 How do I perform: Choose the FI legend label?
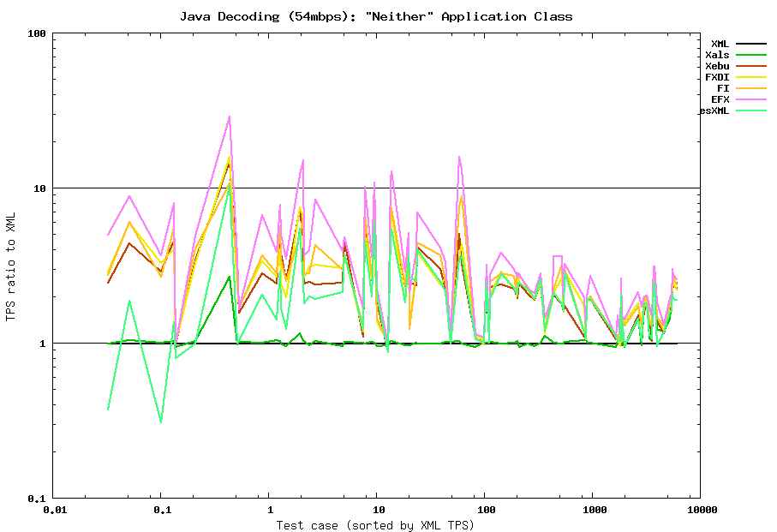click(723, 88)
